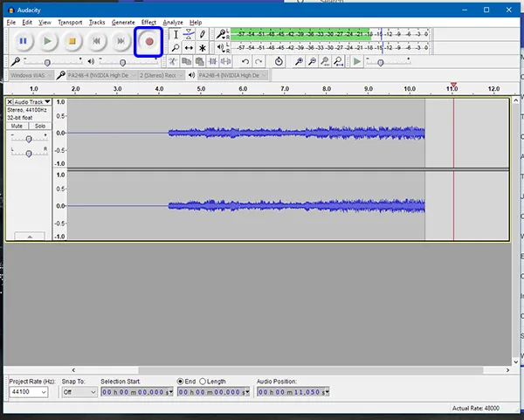Click the Selection Start time field
This screenshot has width=524, height=420.
[x=137, y=391]
